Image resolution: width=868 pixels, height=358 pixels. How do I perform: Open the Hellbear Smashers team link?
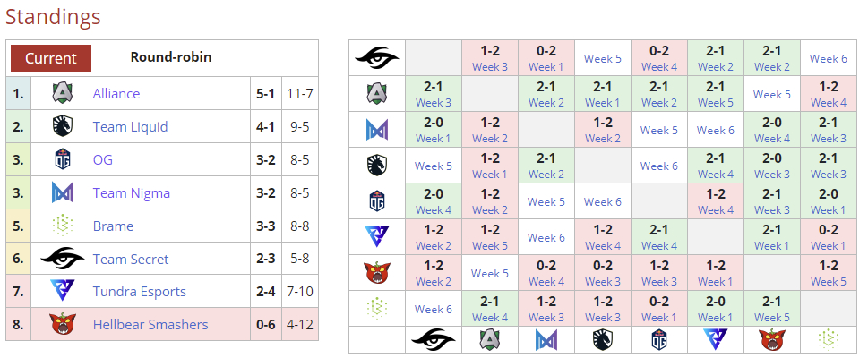click(x=150, y=324)
